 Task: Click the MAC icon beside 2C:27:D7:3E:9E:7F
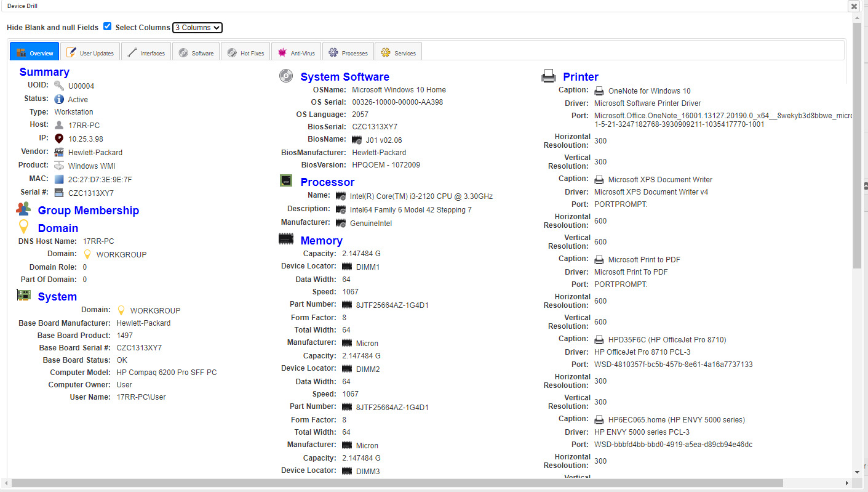[59, 179]
